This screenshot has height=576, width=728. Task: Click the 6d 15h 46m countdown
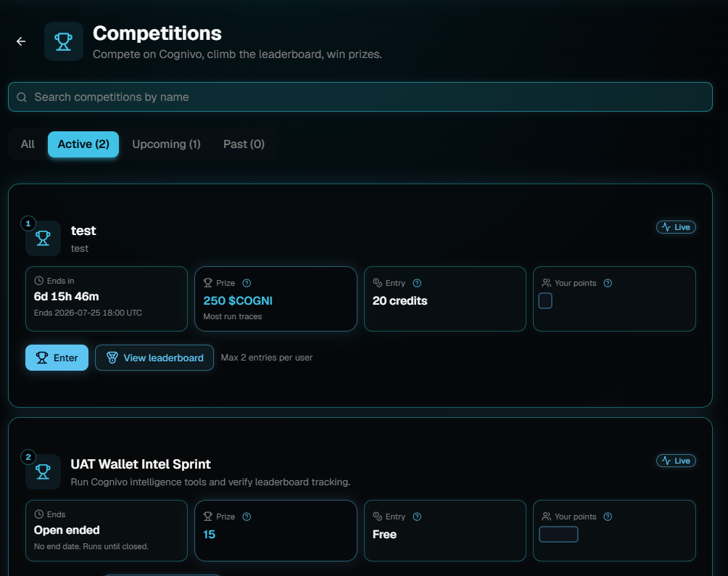tap(67, 297)
